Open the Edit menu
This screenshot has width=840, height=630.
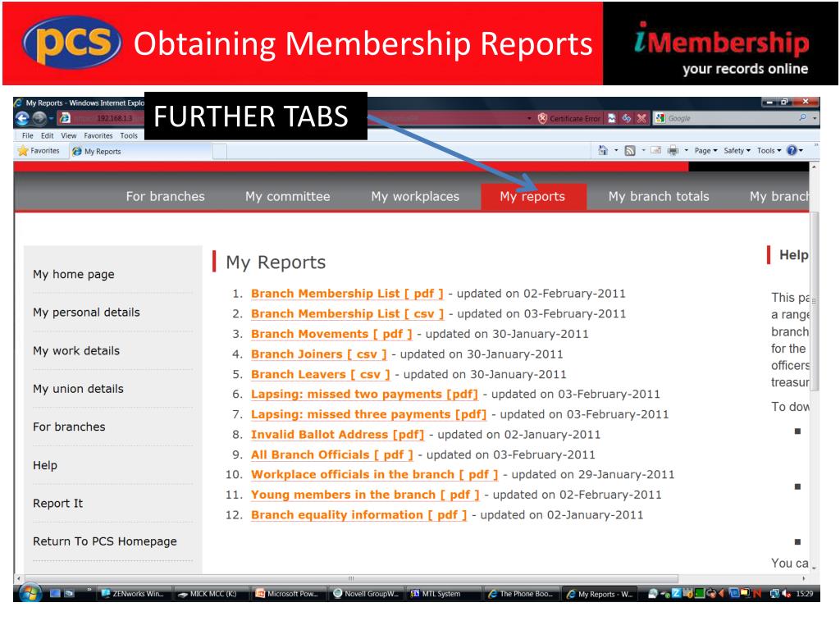tap(47, 135)
